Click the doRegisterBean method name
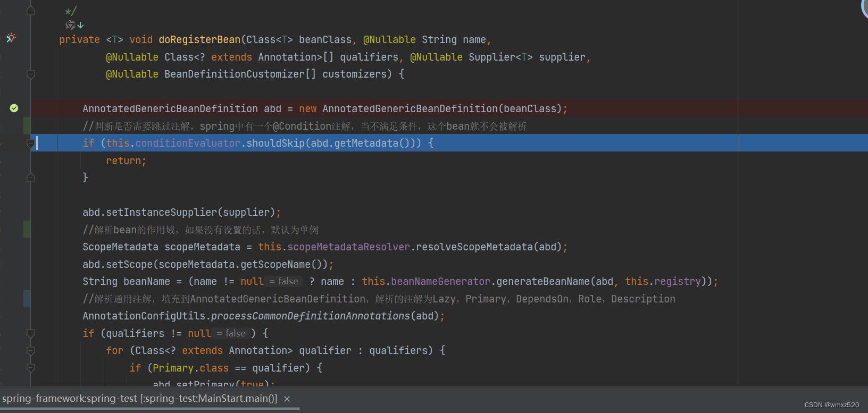The width and height of the screenshot is (868, 413). pyautogui.click(x=199, y=40)
